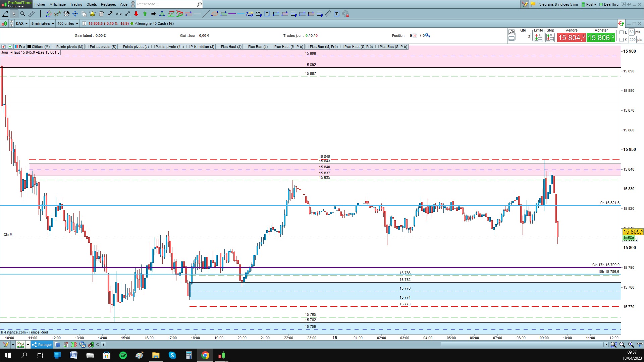644x362 pixels.
Task: Select the pencil drawing tool
Action: [x=5, y=14]
